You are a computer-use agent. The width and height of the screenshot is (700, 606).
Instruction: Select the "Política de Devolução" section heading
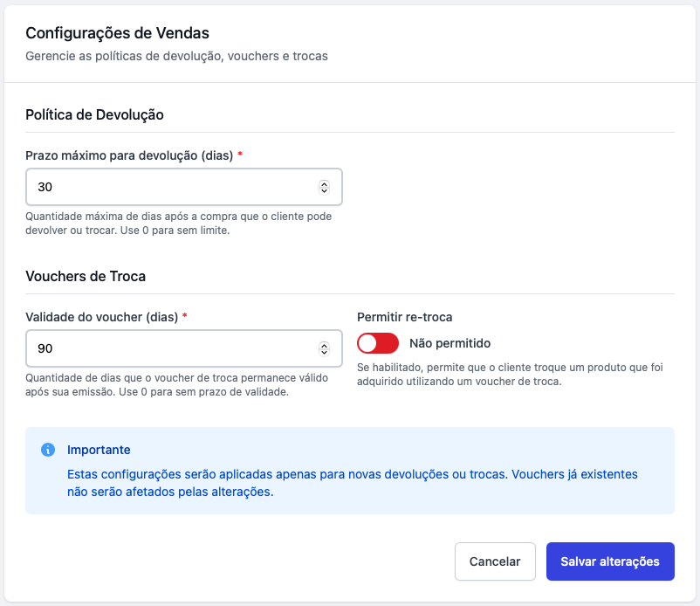(x=94, y=114)
